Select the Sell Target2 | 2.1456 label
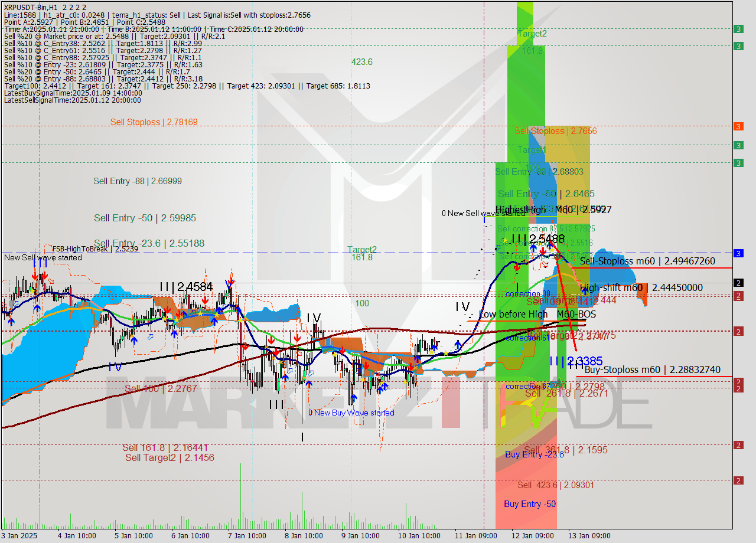This screenshot has width=756, height=543. pos(170,457)
